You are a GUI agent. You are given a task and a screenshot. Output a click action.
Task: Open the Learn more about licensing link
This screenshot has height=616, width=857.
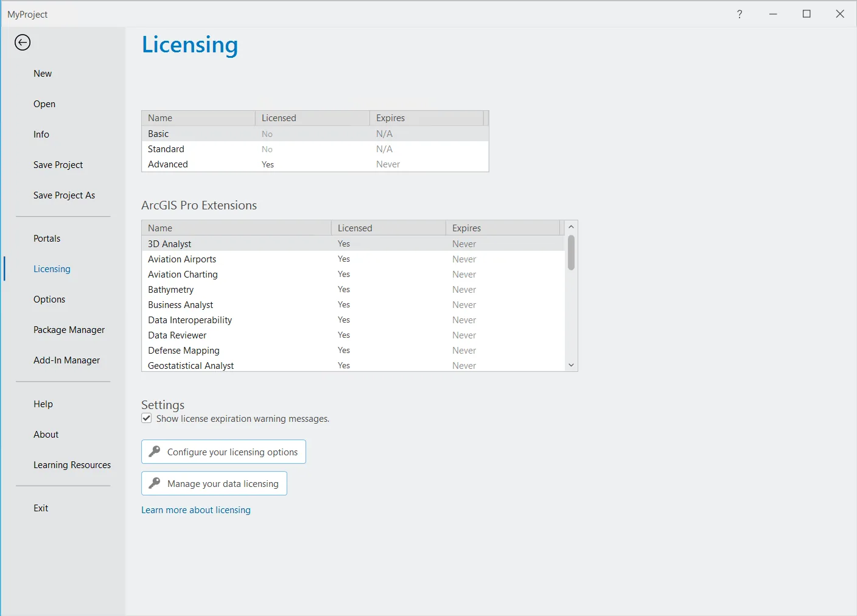196,510
